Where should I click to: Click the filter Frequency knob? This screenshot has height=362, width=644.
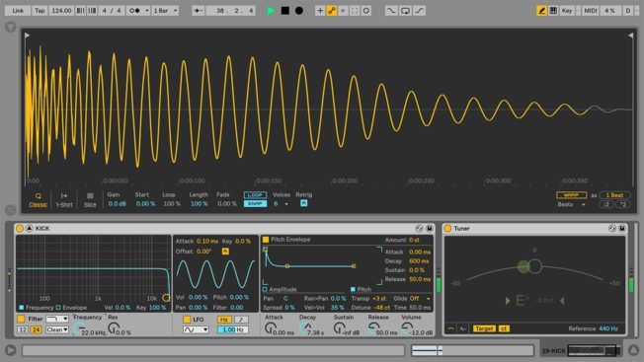tap(79, 327)
